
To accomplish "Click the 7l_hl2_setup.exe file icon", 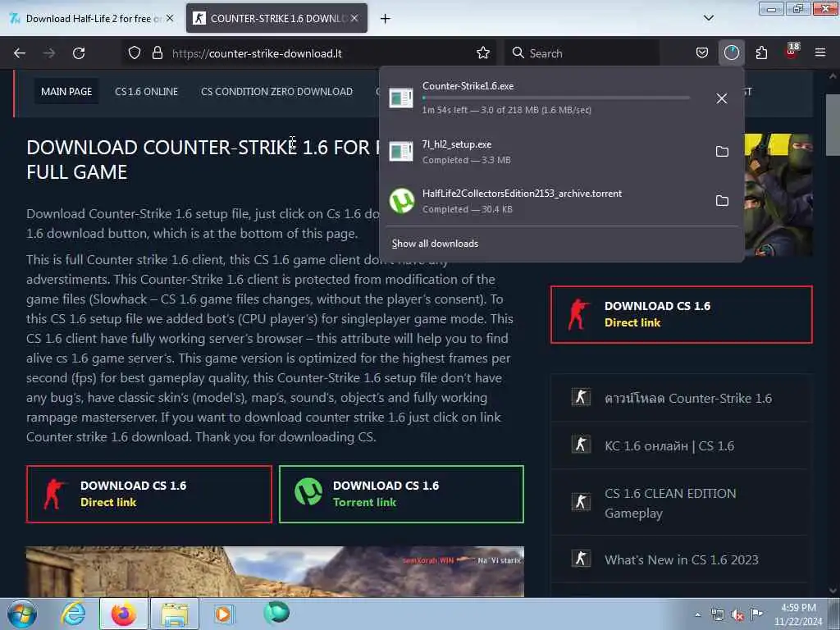I will 401,152.
